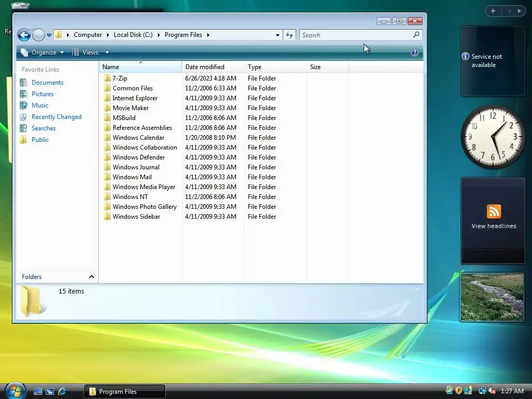Refresh the folder with refresh icon
This screenshot has width=532, height=399.
(289, 35)
